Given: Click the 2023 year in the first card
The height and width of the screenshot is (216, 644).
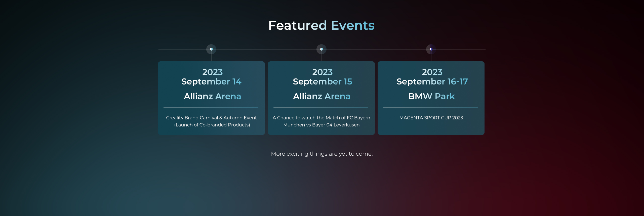Looking at the screenshot, I should coord(212,72).
